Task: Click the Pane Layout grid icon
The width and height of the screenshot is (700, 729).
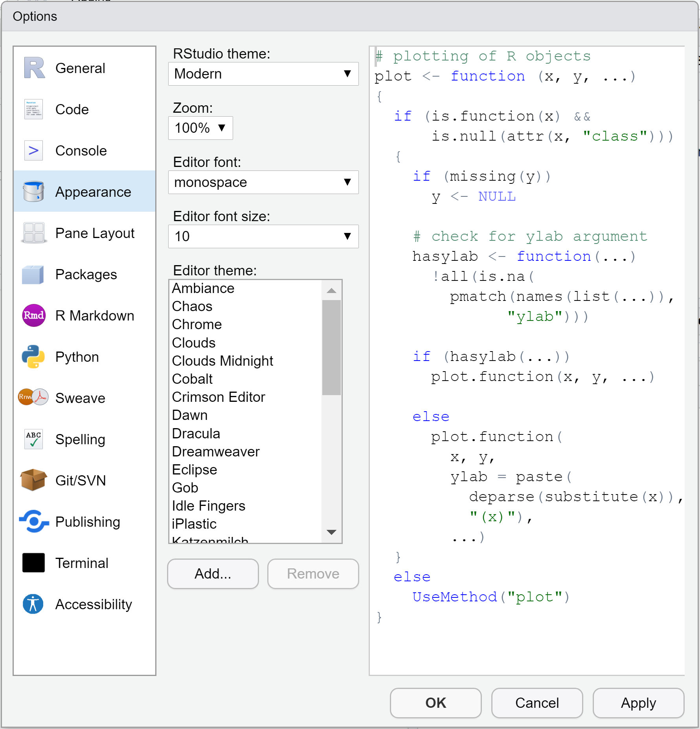Action: [x=33, y=233]
